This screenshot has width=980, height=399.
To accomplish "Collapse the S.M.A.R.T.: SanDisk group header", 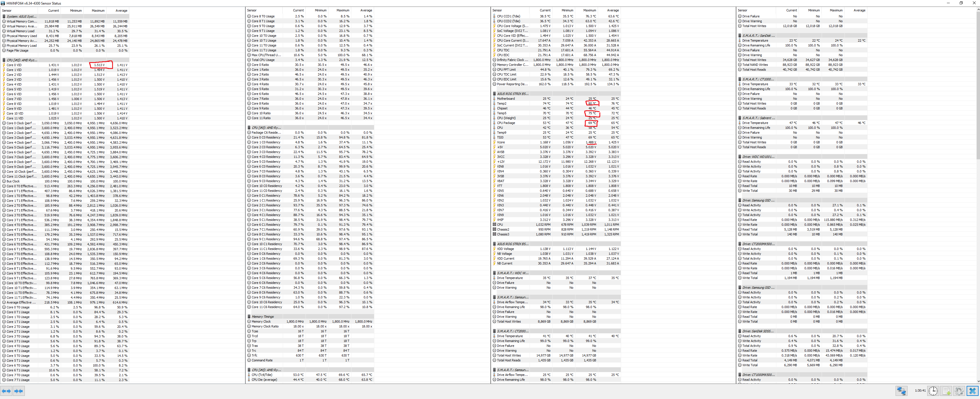I will (x=758, y=35).
